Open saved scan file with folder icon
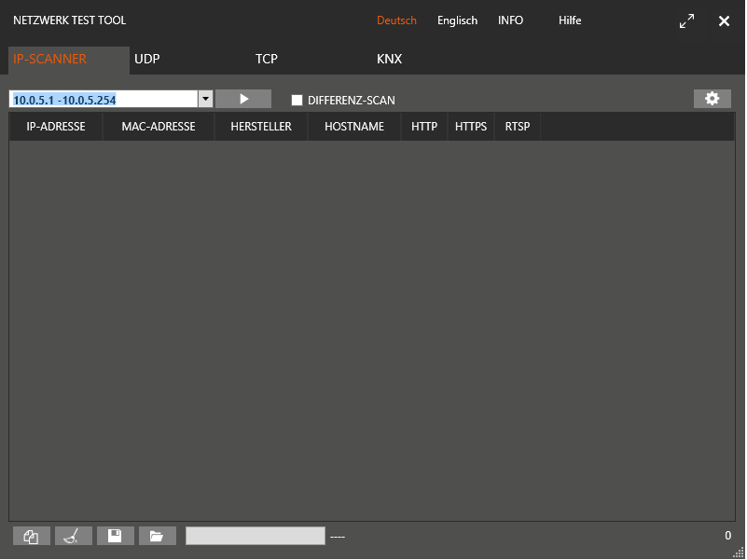 [157, 536]
